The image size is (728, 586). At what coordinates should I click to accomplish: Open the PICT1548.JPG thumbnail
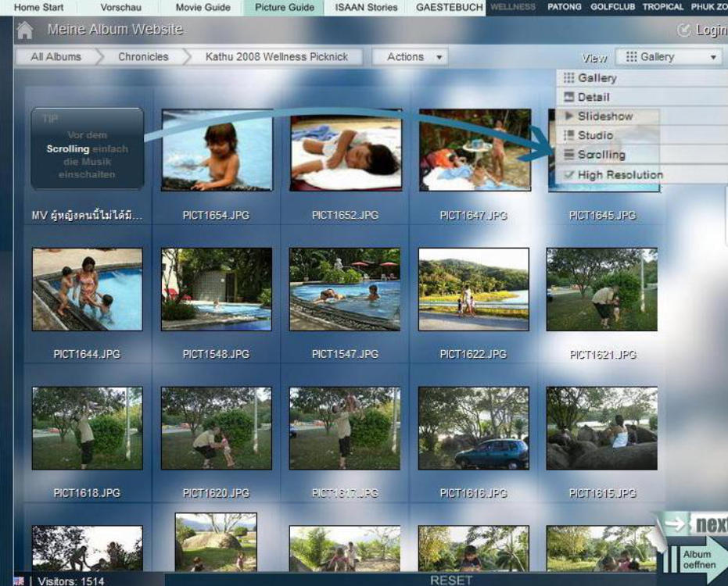coord(217,290)
